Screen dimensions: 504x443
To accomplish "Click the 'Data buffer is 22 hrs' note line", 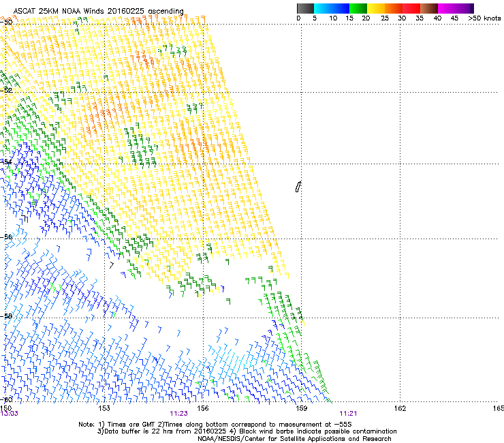I will 247,431.
